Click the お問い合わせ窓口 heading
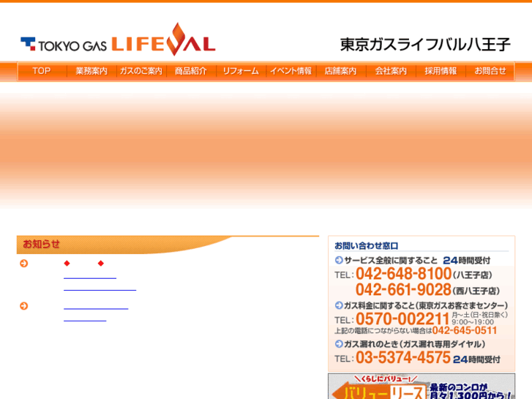The height and width of the screenshot is (399, 532). pos(366,245)
